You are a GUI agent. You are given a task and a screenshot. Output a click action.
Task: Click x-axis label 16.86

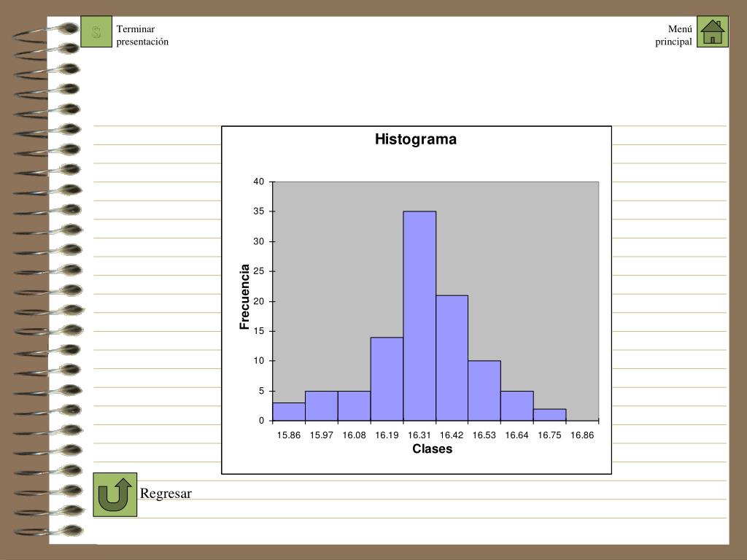[582, 435]
